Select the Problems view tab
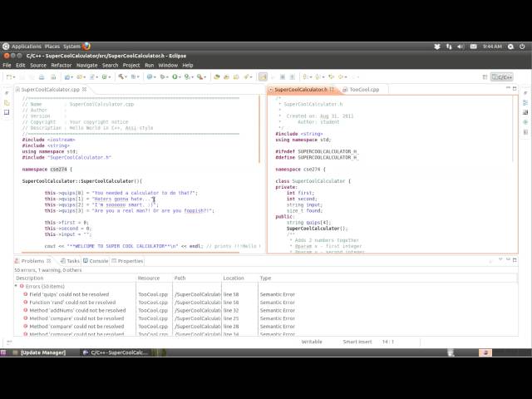Screen dimensions: 532x399 (x=32, y=261)
